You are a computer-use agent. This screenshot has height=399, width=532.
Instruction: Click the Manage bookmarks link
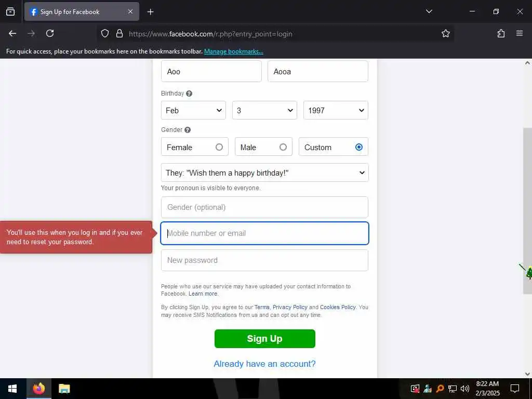(x=233, y=51)
